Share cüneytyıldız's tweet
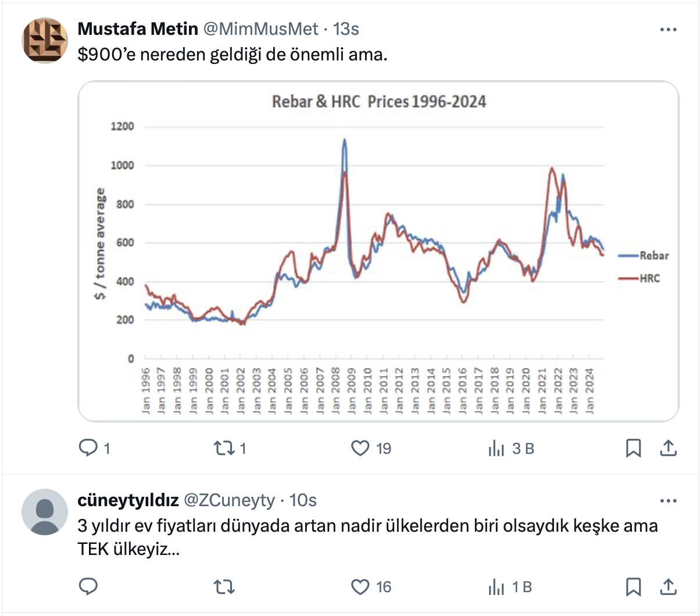The width and height of the screenshot is (700, 616). click(x=668, y=587)
